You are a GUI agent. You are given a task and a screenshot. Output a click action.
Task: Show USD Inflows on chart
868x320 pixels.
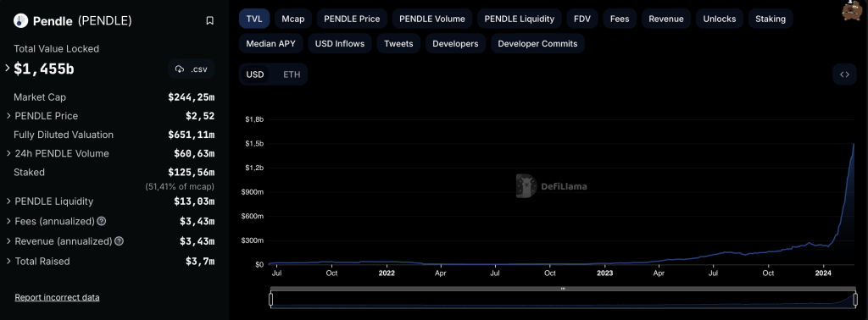[340, 44]
